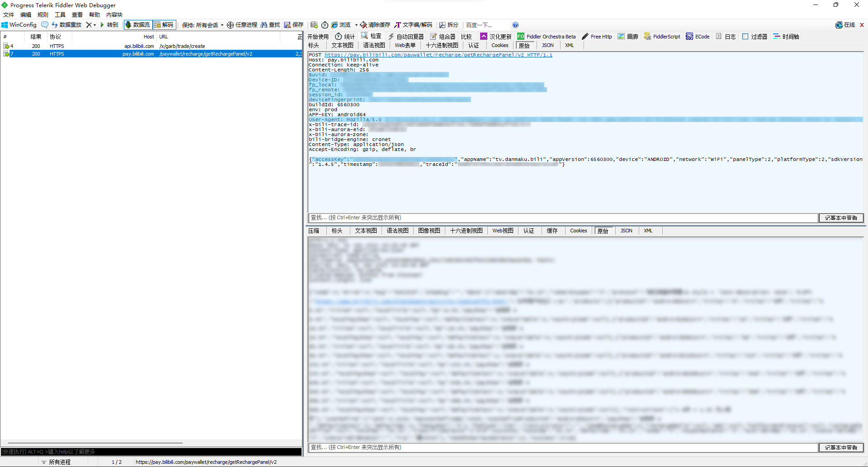Open the Free Http tab

coord(597,37)
